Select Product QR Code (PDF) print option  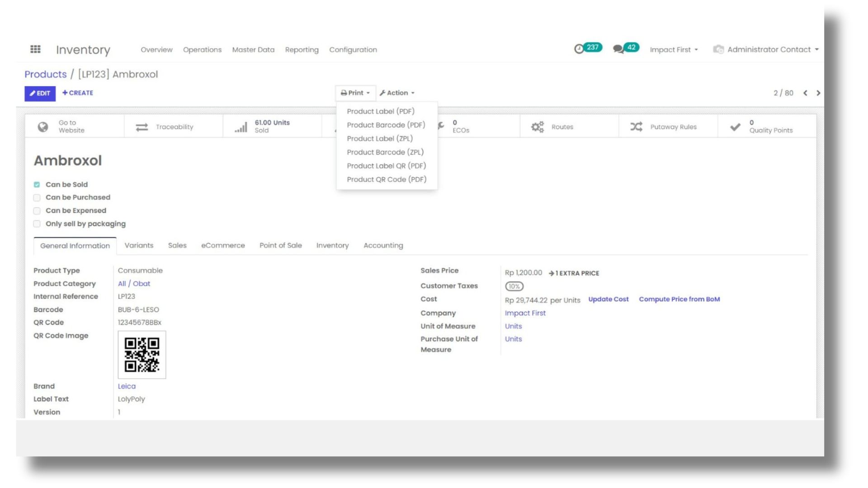(x=387, y=179)
